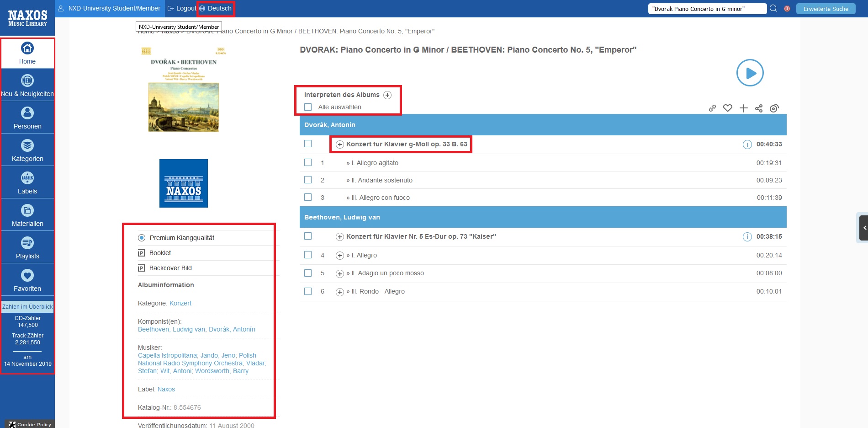The image size is (868, 428).
Task: Click the search magnifier icon
Action: click(773, 9)
